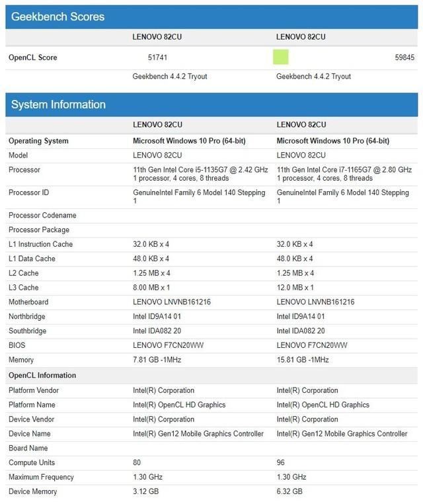
Task: Click the 'Board Name' label
Action: point(28,448)
